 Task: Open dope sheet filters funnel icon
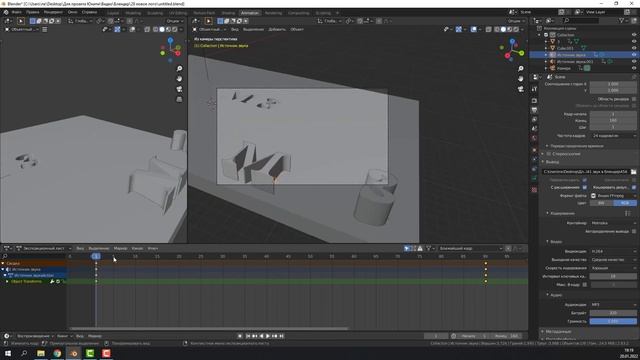click(429, 248)
